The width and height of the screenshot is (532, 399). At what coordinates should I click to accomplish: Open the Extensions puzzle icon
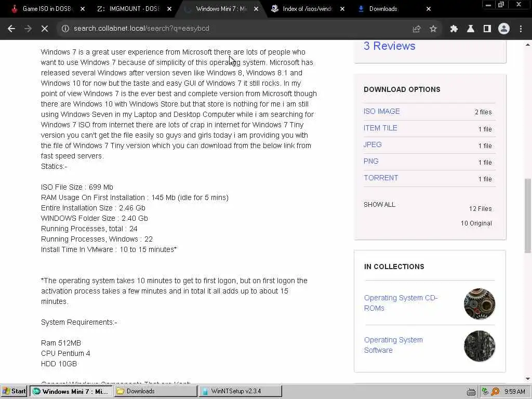454,29
